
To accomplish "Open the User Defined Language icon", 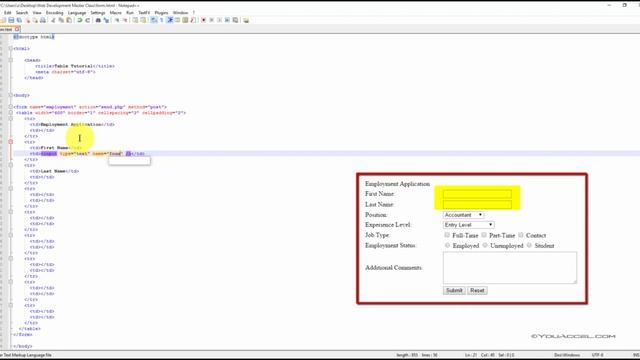I will click(178, 20).
